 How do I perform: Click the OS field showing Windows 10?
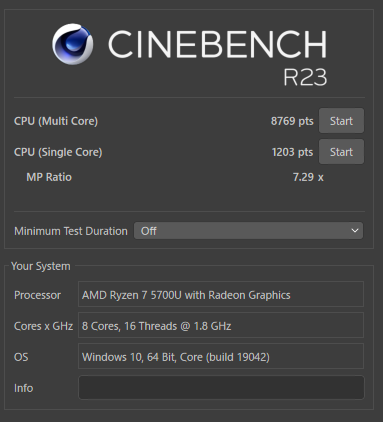click(221, 356)
